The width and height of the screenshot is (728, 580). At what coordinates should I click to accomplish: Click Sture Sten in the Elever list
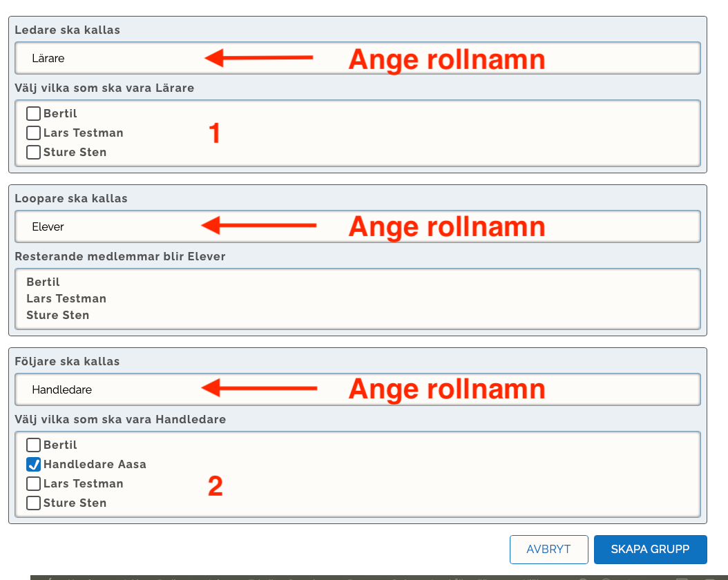58,316
